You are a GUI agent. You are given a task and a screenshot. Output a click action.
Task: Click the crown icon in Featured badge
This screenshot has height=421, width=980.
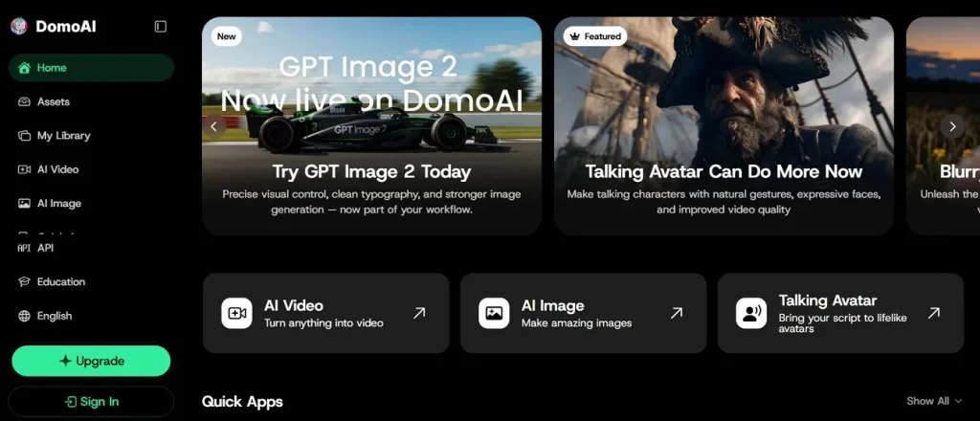click(575, 36)
